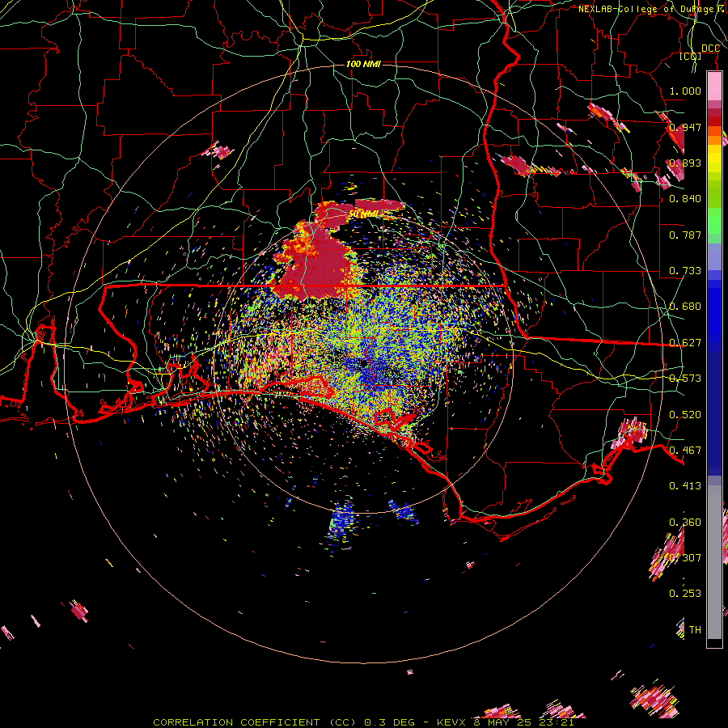728x728 pixels.
Task: Click the 0.733 legend value
Action: pyautogui.click(x=685, y=271)
